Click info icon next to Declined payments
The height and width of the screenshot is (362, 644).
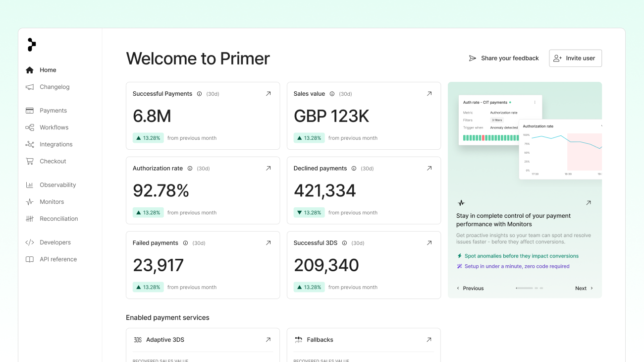354,169
